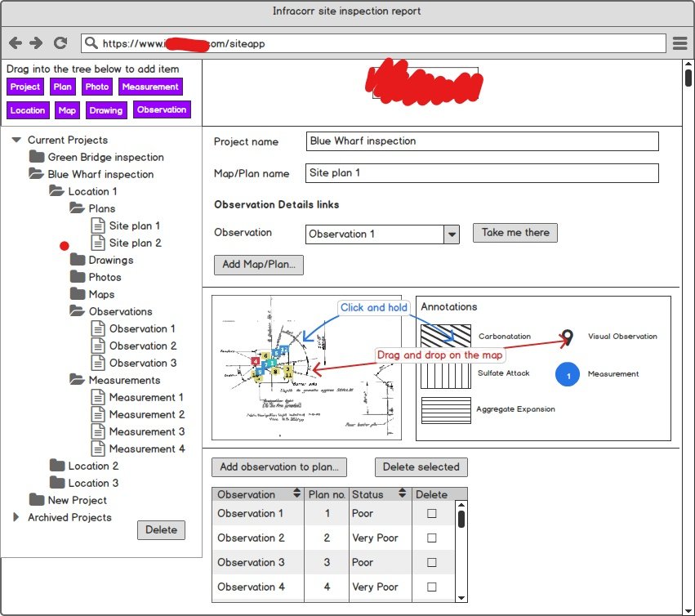Click the Maps folder icon
The height and width of the screenshot is (616, 695).
pyautogui.click(x=78, y=293)
